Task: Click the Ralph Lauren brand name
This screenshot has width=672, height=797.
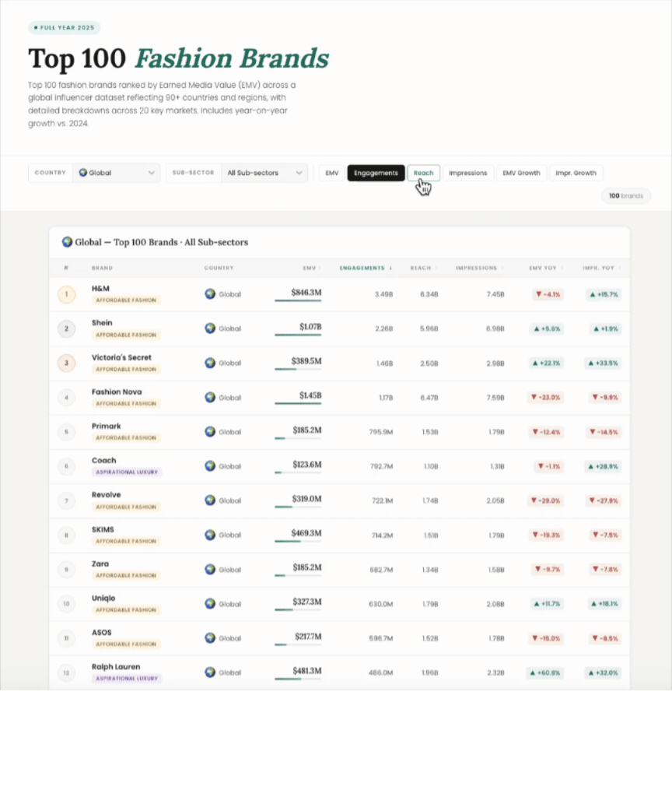Action: point(116,666)
